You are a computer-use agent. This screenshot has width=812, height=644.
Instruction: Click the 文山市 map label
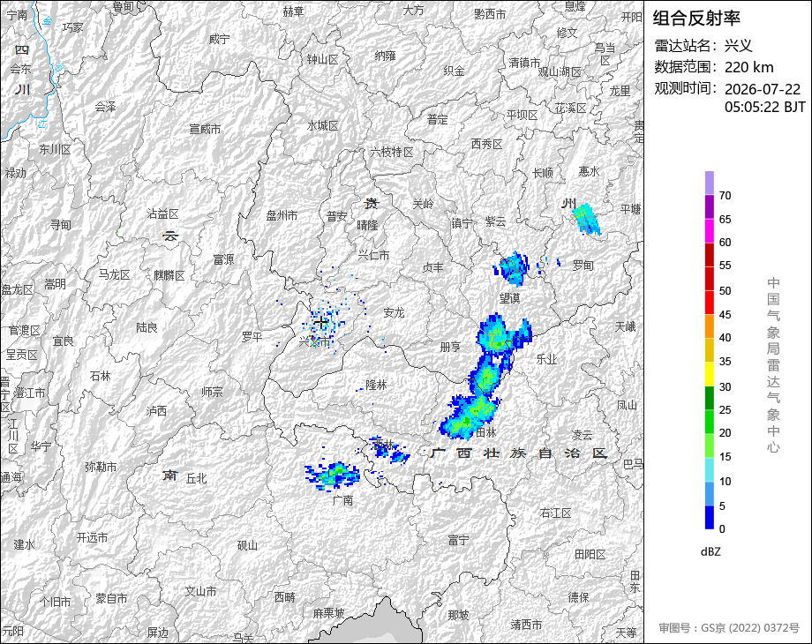[201, 591]
